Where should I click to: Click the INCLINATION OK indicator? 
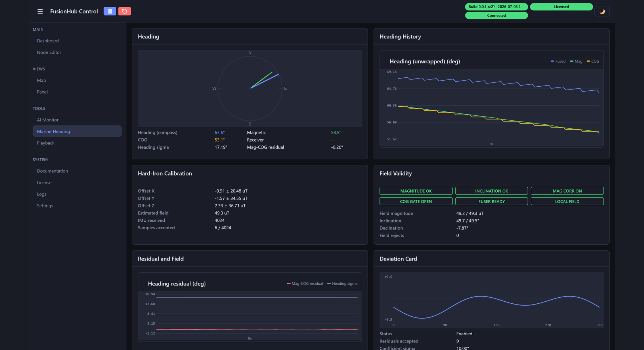pos(492,191)
